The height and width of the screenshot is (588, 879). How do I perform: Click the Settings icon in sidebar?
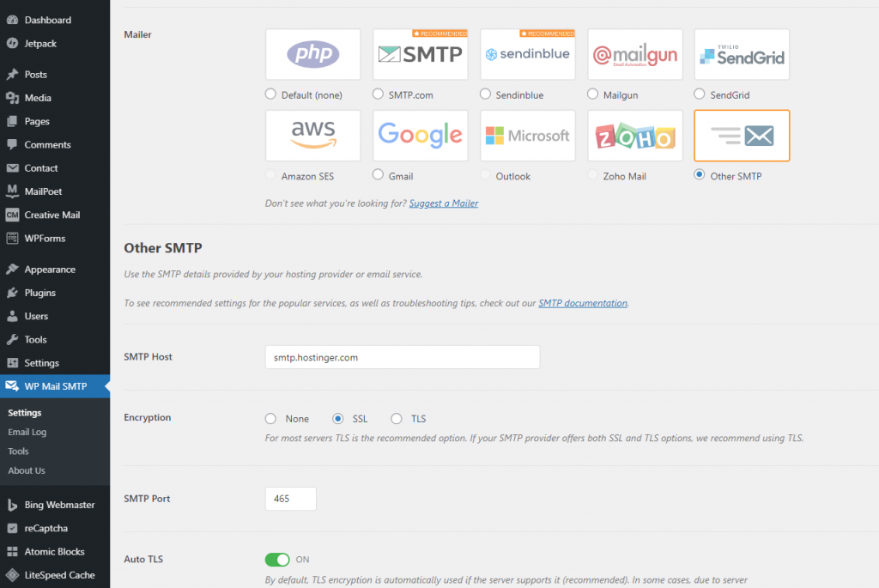12,362
